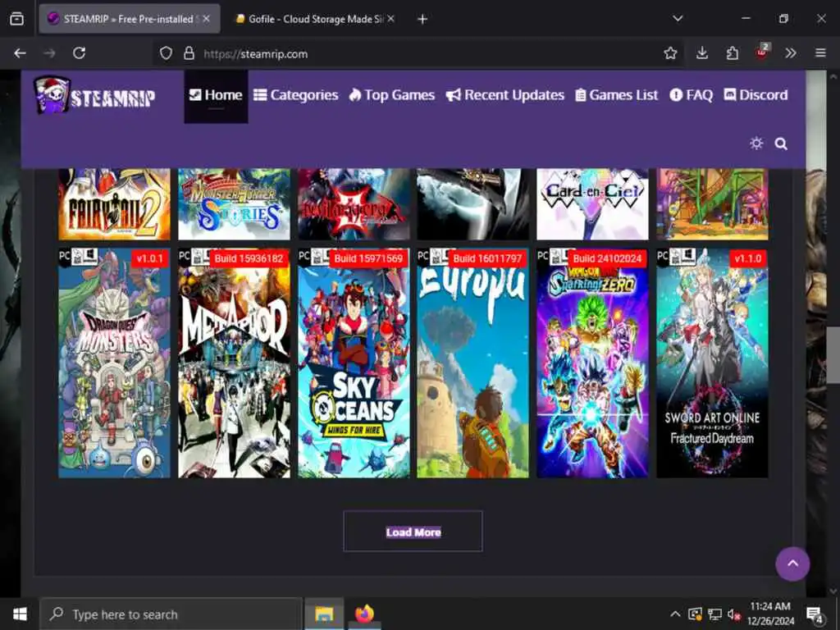Open the Firefox hamburger application menu
The image size is (840, 630).
click(820, 53)
